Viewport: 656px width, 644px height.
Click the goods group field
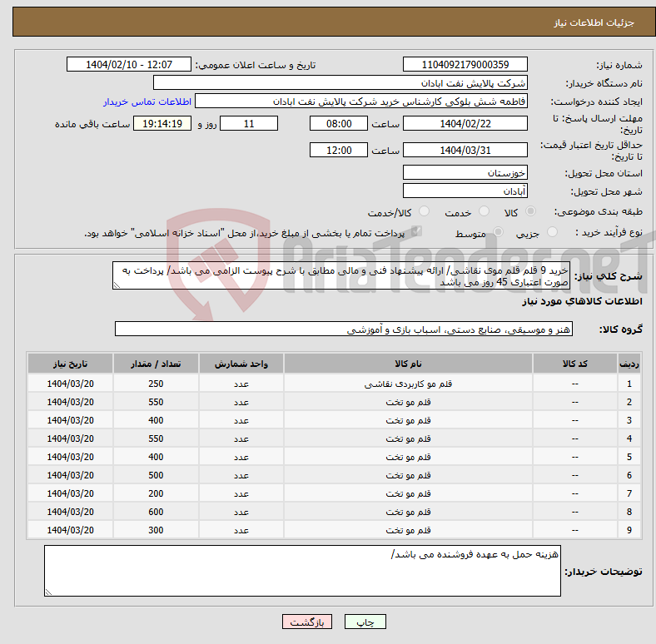(x=344, y=329)
